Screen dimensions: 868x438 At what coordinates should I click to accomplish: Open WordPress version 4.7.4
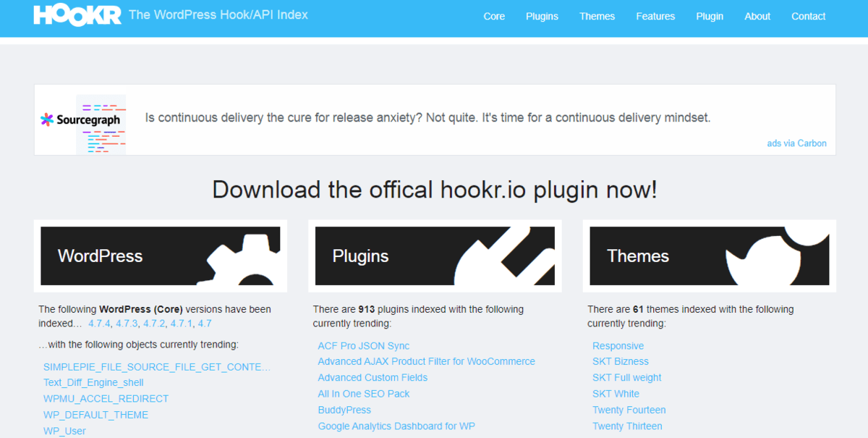[x=99, y=324]
